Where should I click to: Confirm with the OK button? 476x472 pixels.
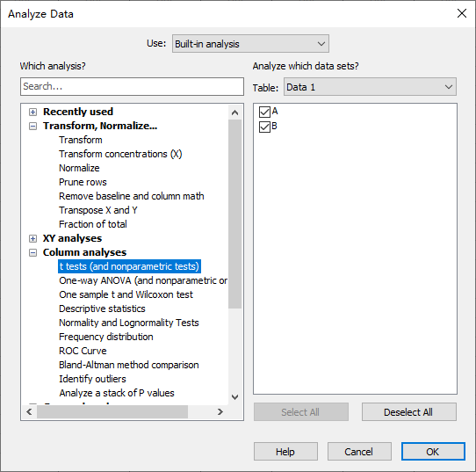coord(433,452)
